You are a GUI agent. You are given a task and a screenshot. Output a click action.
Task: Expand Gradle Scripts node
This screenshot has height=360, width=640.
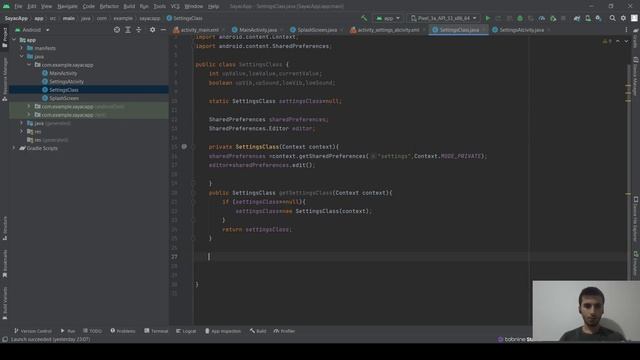(x=14, y=148)
